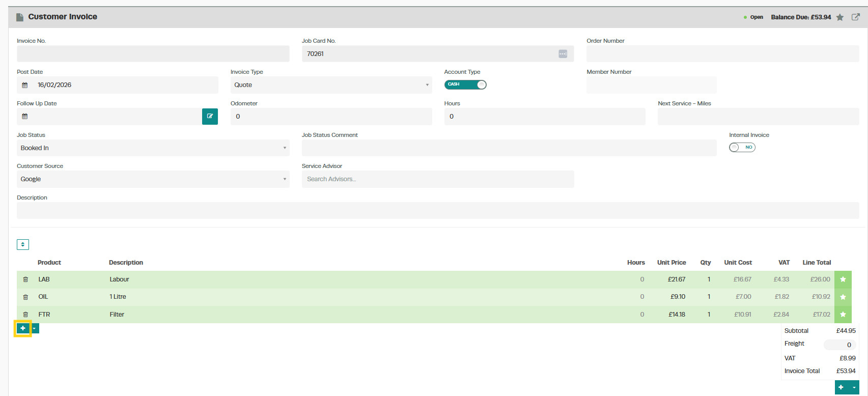
Task: Click the £10.92 line total
Action: [821, 297]
